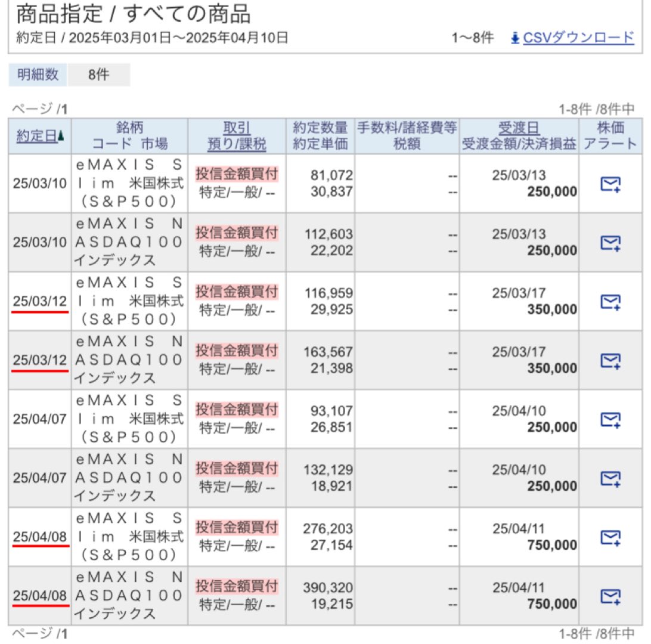Click 投信金額買付 tag in quantity 112,603 row
The image size is (651, 644).
pos(237,233)
